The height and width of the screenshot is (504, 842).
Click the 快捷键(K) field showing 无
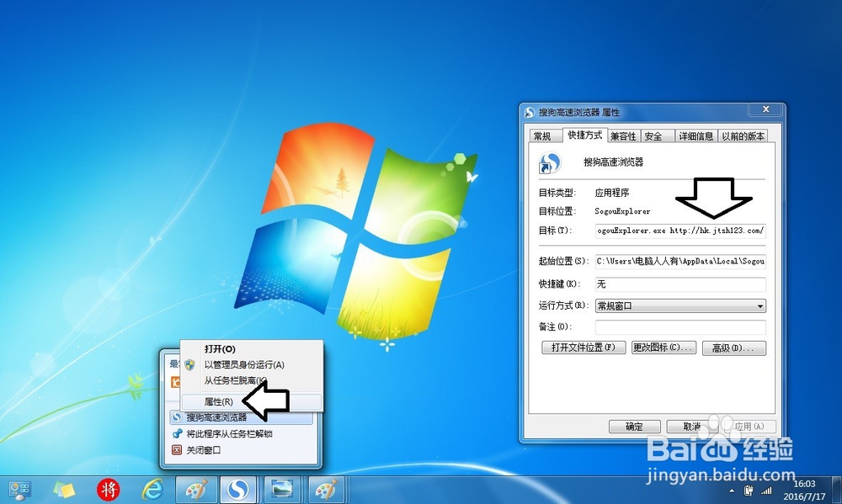[x=680, y=284]
